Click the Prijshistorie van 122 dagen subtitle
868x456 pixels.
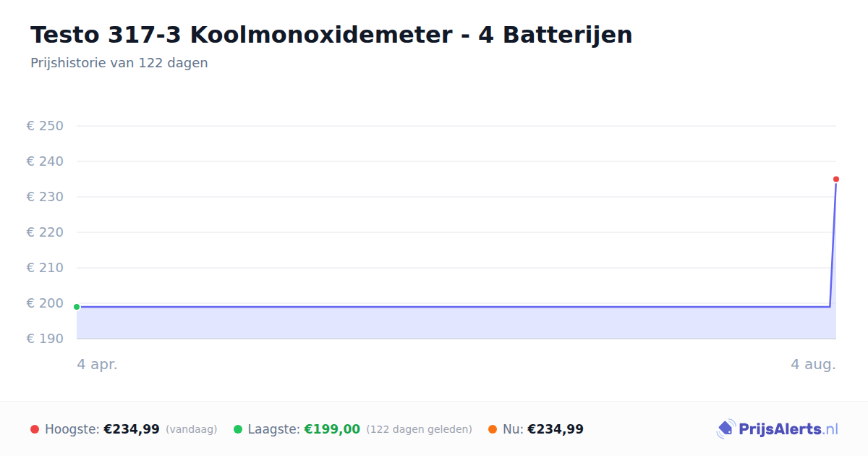[119, 63]
